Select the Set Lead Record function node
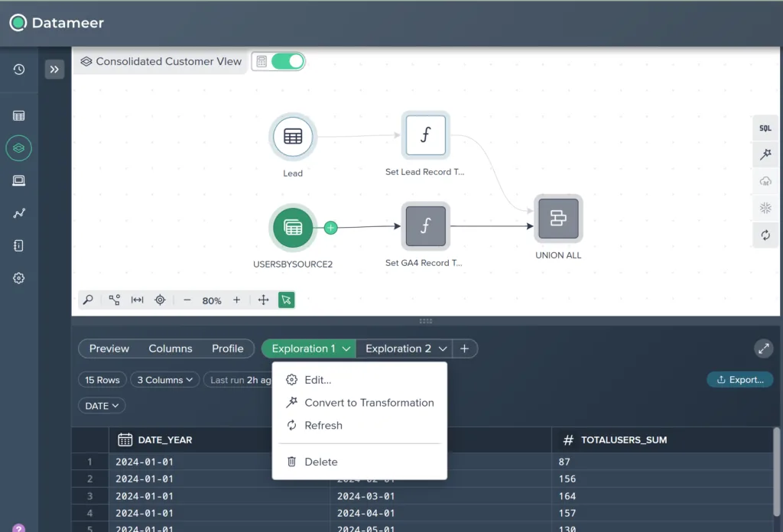 tap(425, 135)
